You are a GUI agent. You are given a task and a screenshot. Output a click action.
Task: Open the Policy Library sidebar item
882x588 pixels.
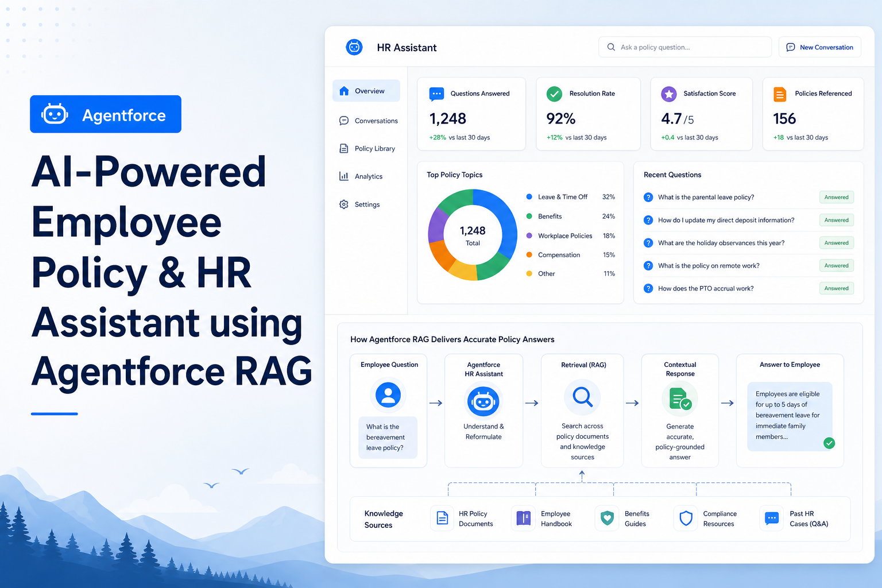pos(366,149)
